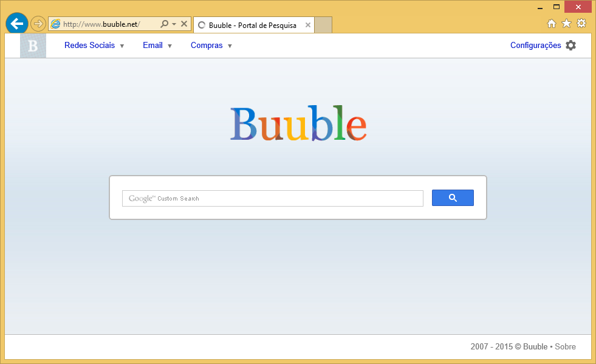Open the browser Home page icon
This screenshot has height=364, width=596.
click(x=552, y=24)
